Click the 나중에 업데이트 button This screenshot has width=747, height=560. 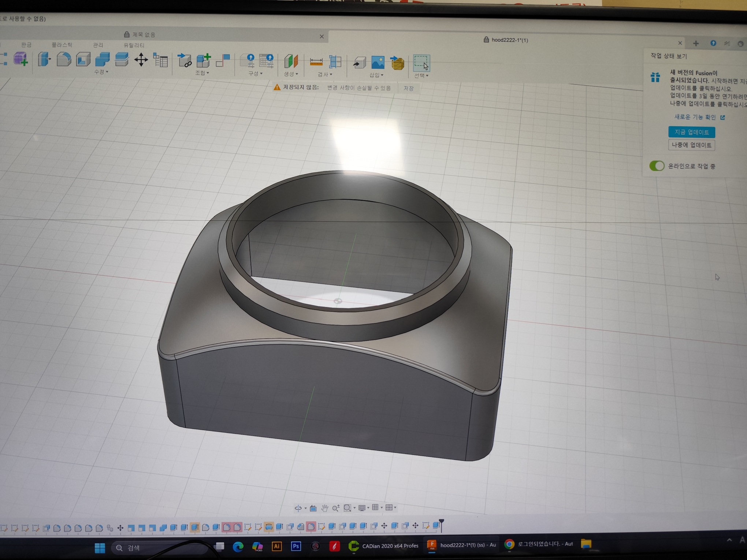click(691, 145)
